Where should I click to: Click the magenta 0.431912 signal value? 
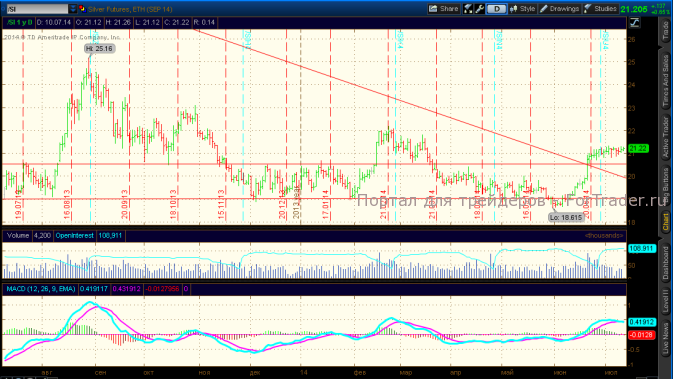coord(126,289)
